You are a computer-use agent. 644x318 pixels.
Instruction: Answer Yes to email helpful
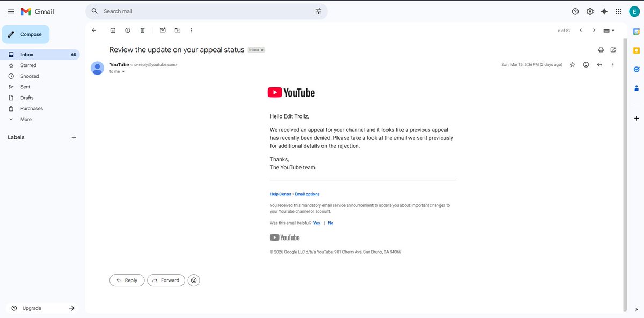317,223
